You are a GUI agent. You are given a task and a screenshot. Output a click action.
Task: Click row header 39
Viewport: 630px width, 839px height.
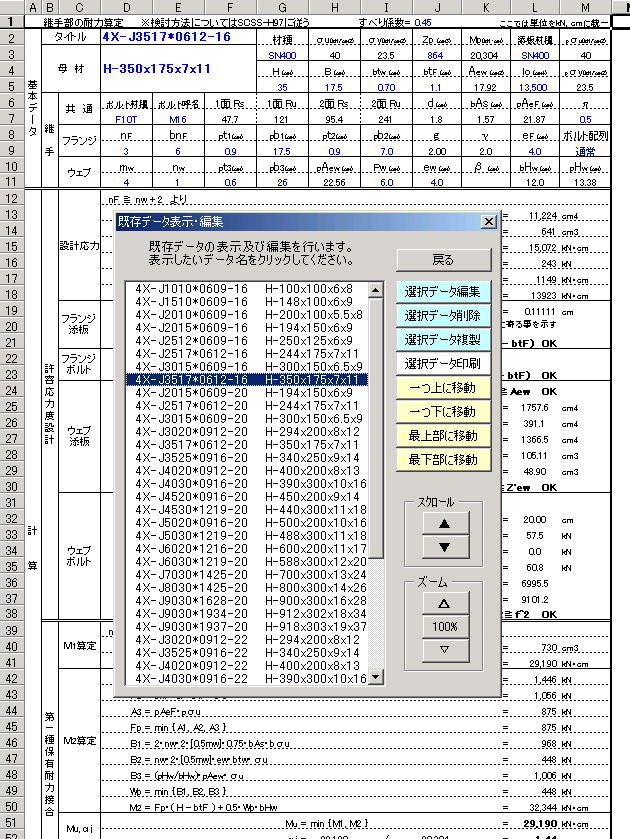pos(12,630)
